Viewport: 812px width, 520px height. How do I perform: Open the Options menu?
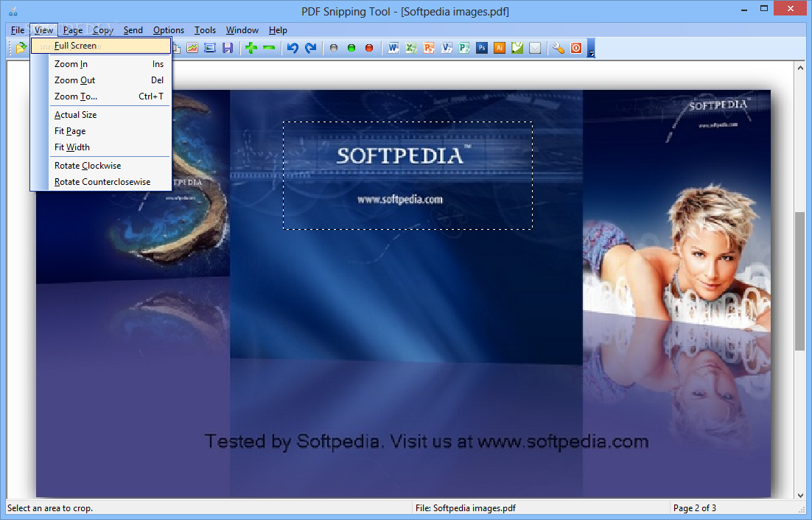[168, 30]
